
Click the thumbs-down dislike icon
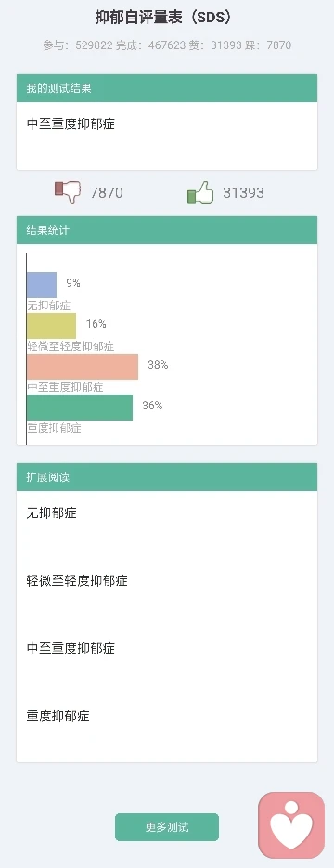click(x=68, y=193)
